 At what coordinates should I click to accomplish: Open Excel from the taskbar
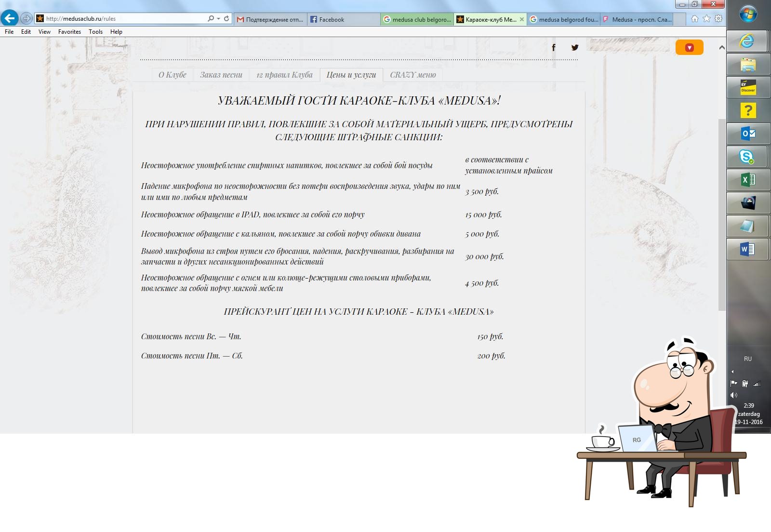[x=747, y=180]
